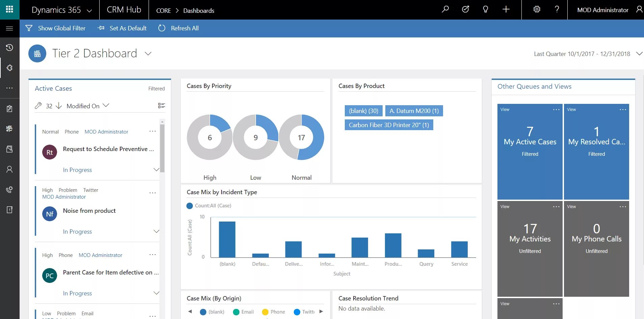This screenshot has height=319, width=644.
Task: Open the Dynamics 365 app launcher grid icon
Action: tap(9, 9)
